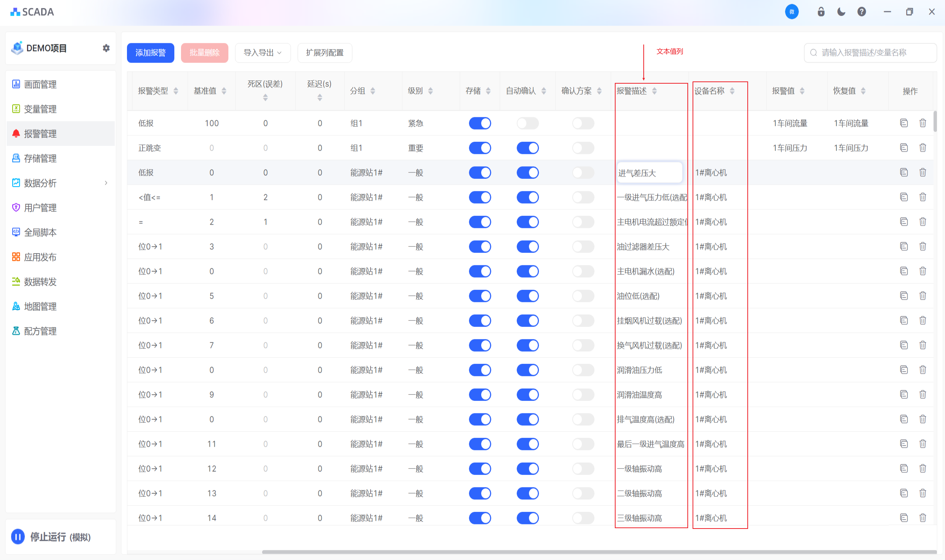The width and height of the screenshot is (945, 560).
Task: Click the project settings gear icon
Action: tap(106, 48)
